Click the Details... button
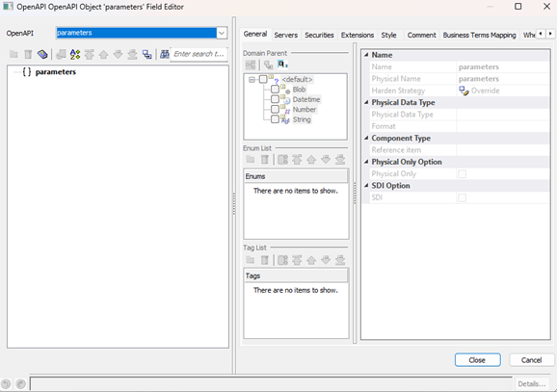The height and width of the screenshot is (392, 557). (x=531, y=384)
